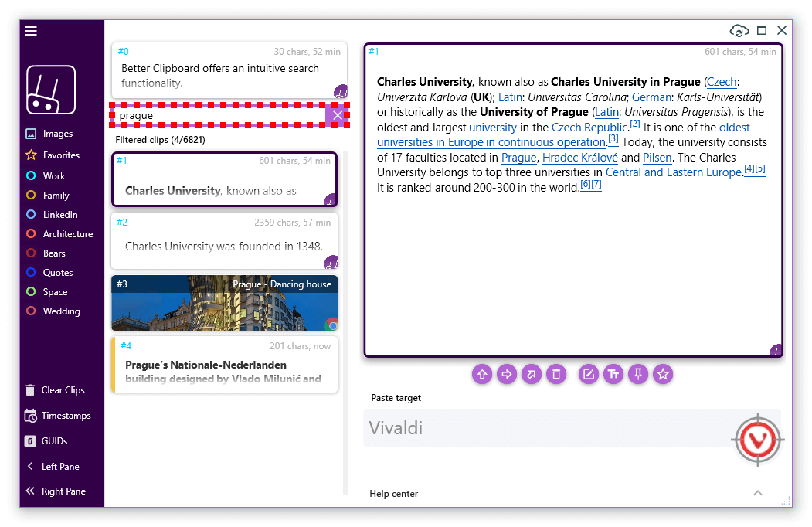Viewport: 812px width, 527px height.
Task: Select the Quotes collection
Action: pos(49,273)
